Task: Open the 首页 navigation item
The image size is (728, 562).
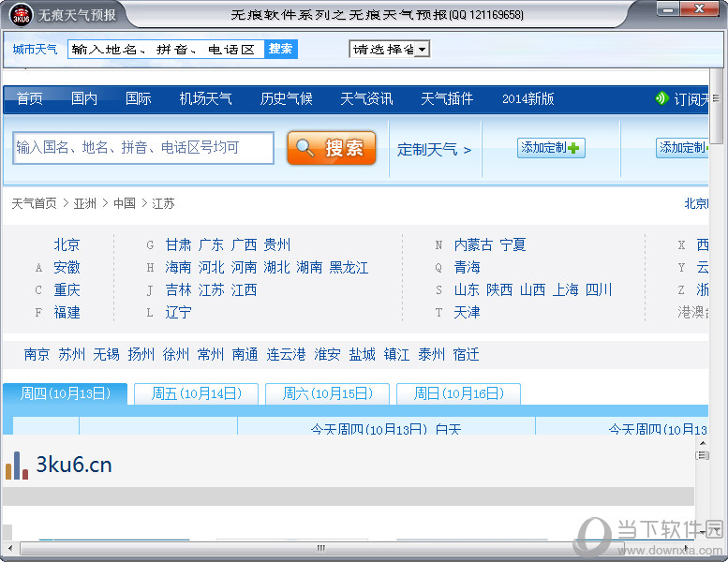Action: tap(30, 98)
